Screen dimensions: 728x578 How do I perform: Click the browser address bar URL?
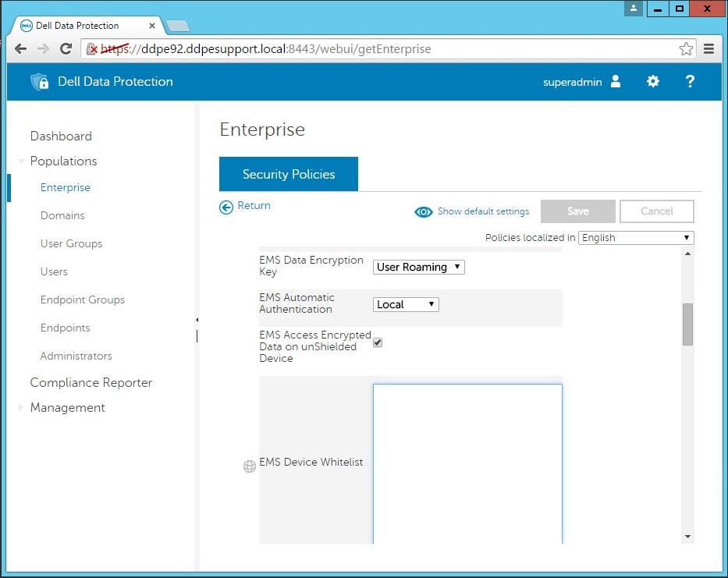(x=265, y=48)
